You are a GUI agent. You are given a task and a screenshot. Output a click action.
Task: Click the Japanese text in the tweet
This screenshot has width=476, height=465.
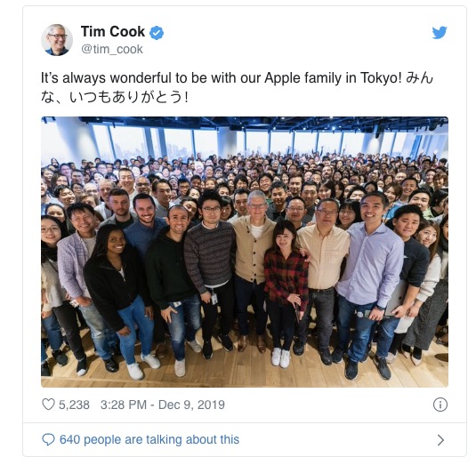point(114,98)
